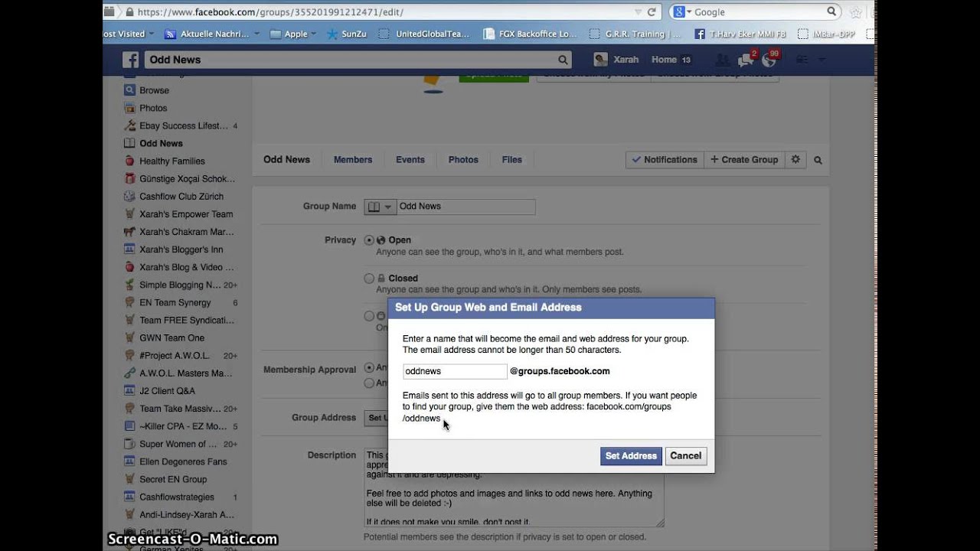
Task: Expand the Most Visited bookmarks menu
Action: point(129,34)
